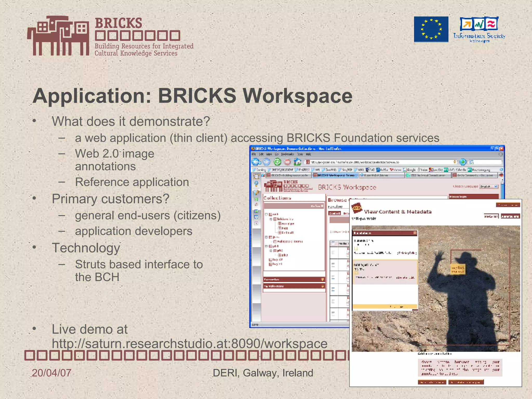
Task: Click the right button under annotation instructions
Action: (x=466, y=382)
